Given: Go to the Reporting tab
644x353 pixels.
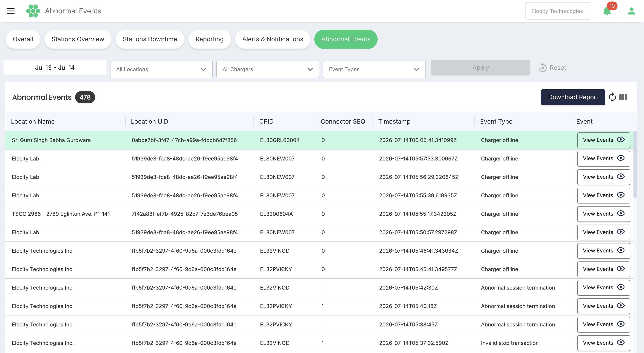Looking at the screenshot, I should tap(210, 39).
